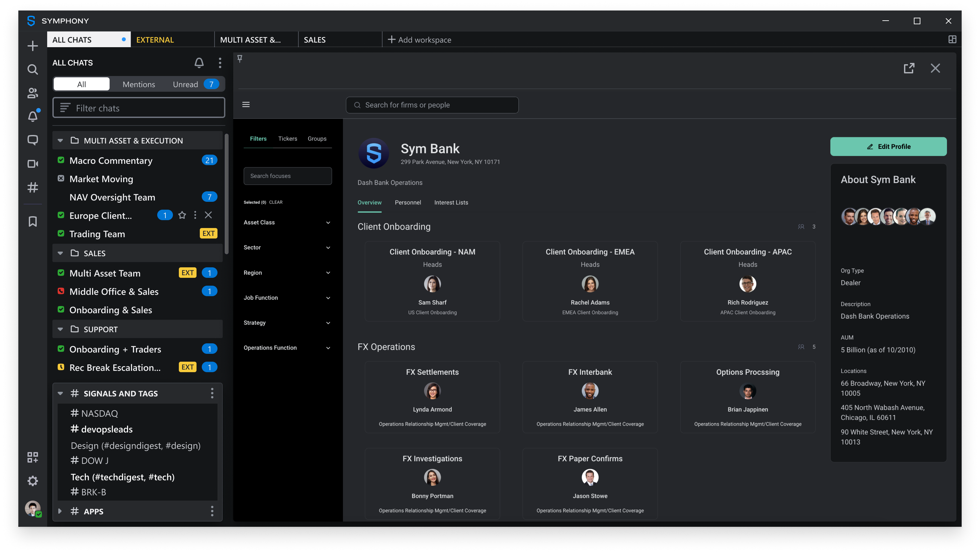Screen dimensions: 980x553
Task: Open the Macro Commentary chat
Action: (137, 161)
